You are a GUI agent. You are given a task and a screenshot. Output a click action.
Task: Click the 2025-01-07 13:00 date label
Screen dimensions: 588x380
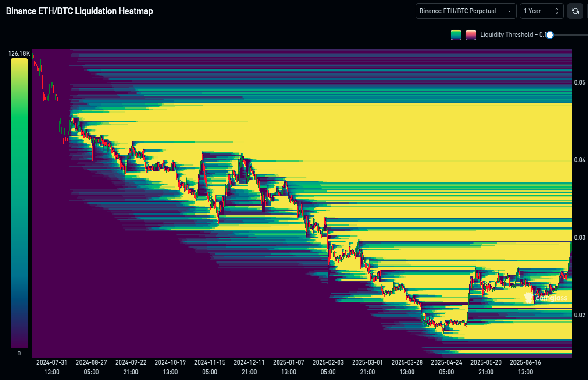[x=289, y=367]
